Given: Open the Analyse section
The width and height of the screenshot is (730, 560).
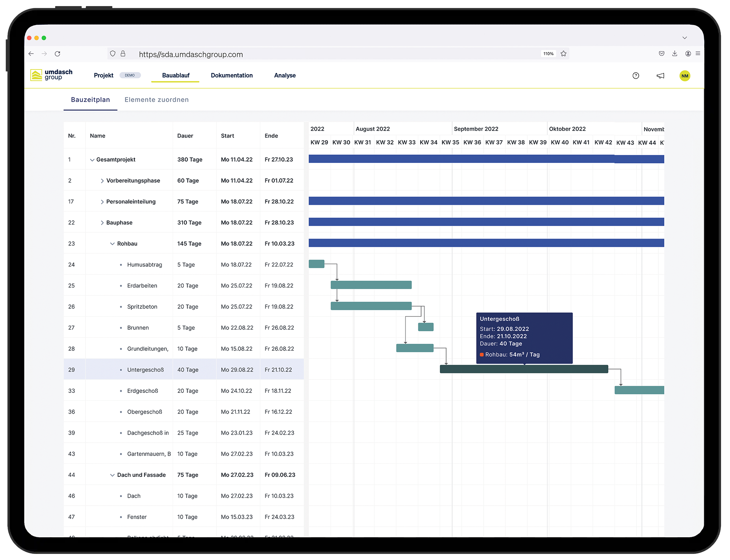Looking at the screenshot, I should tap(285, 75).
